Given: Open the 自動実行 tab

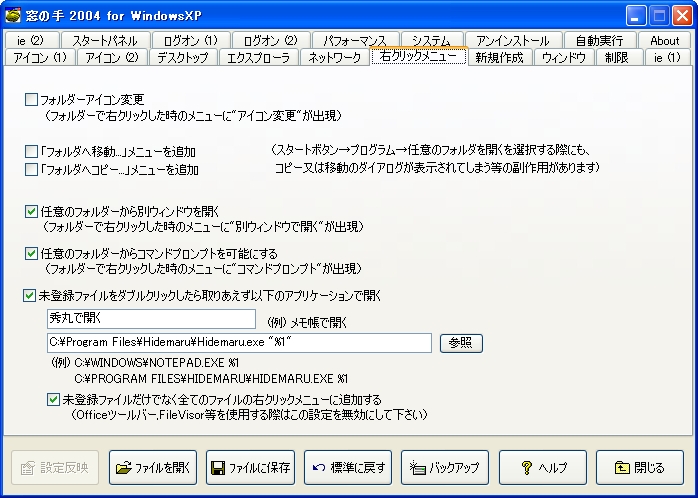Looking at the screenshot, I should click(x=600, y=40).
